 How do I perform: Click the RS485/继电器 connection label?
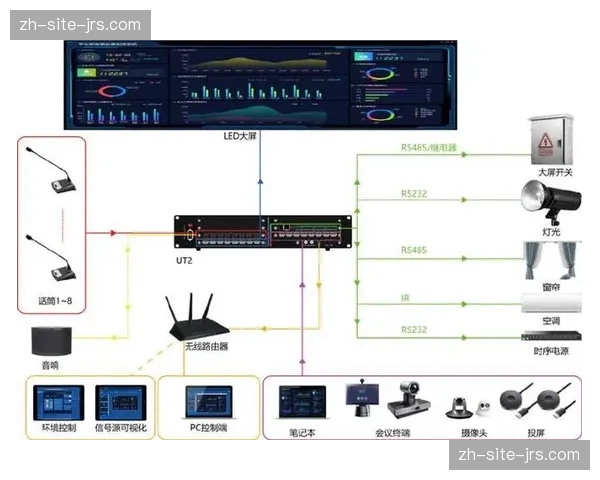[x=428, y=147]
